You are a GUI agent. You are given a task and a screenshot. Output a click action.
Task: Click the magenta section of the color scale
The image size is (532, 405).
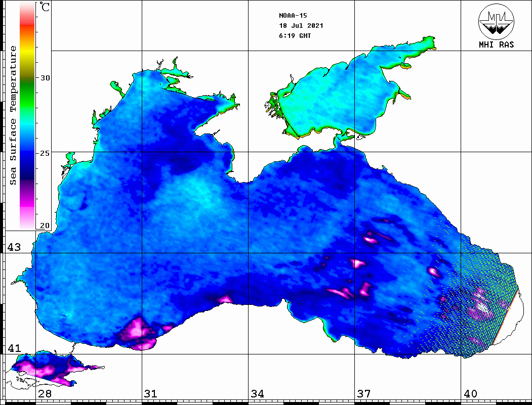[x=27, y=202]
